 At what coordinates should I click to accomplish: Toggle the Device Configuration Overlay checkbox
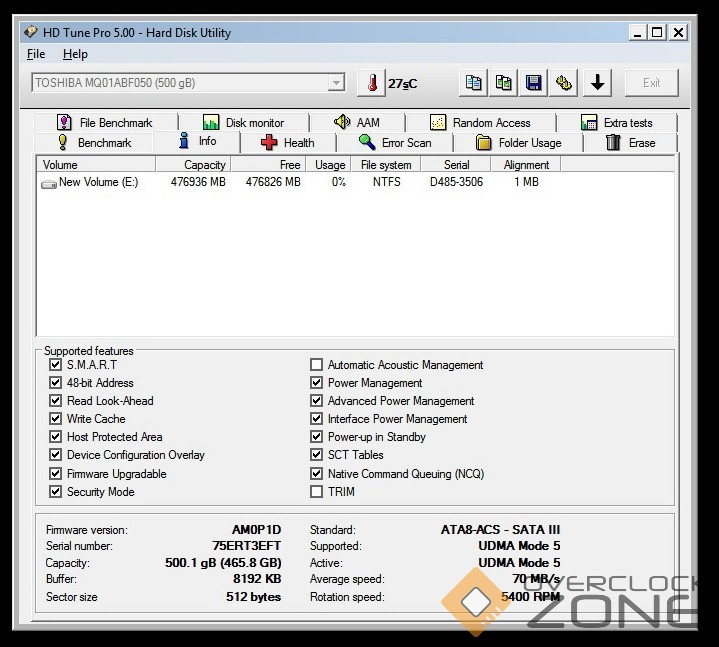(x=55, y=454)
